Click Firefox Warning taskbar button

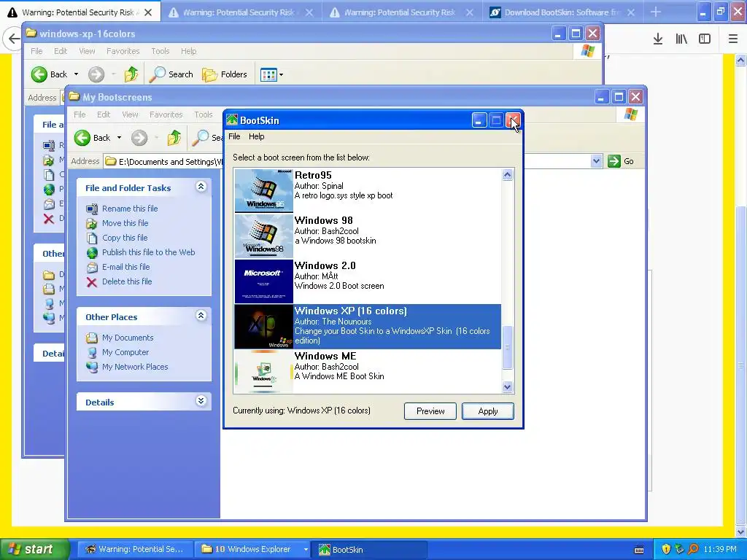136,550
